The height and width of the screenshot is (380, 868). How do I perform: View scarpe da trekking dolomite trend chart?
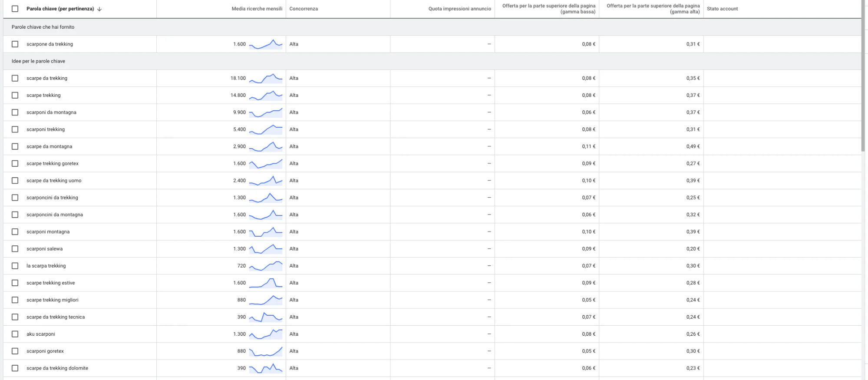pos(266,368)
